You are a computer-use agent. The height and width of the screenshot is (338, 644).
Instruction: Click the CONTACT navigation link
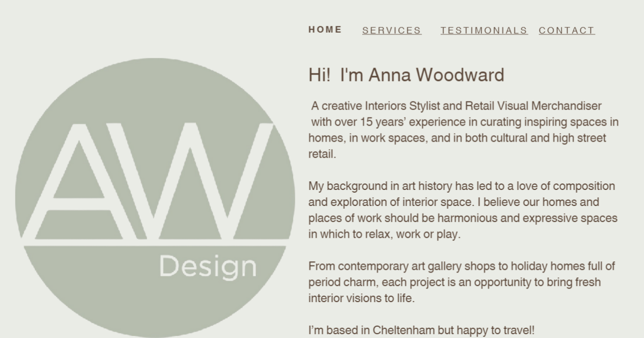click(x=566, y=31)
